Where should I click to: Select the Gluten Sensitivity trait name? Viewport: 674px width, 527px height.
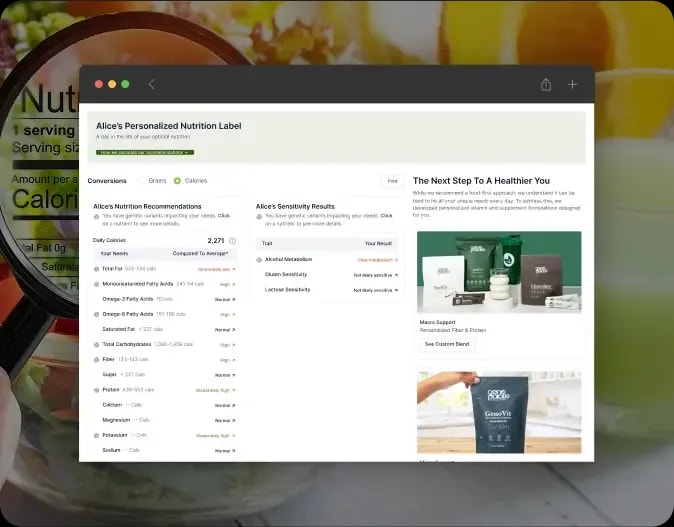coord(286,274)
